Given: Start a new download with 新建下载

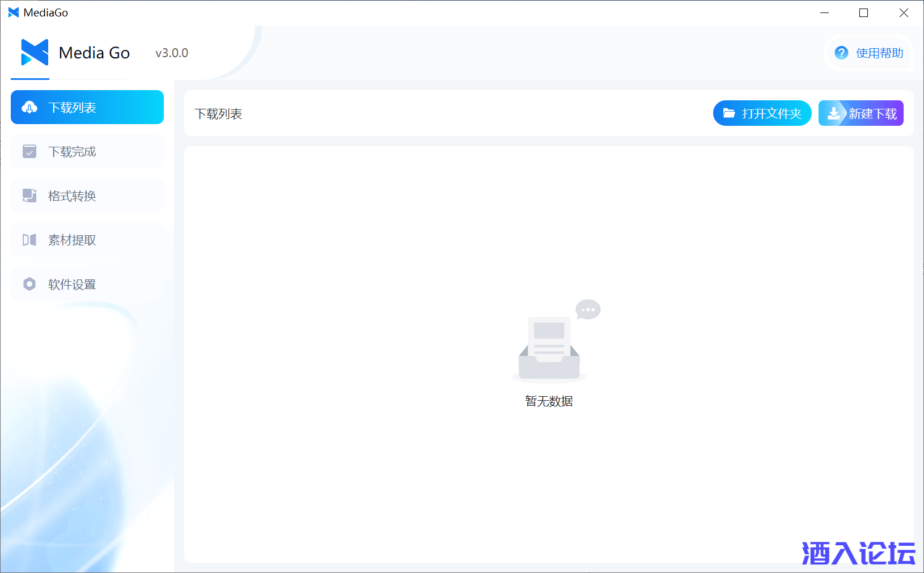Looking at the screenshot, I should (861, 113).
